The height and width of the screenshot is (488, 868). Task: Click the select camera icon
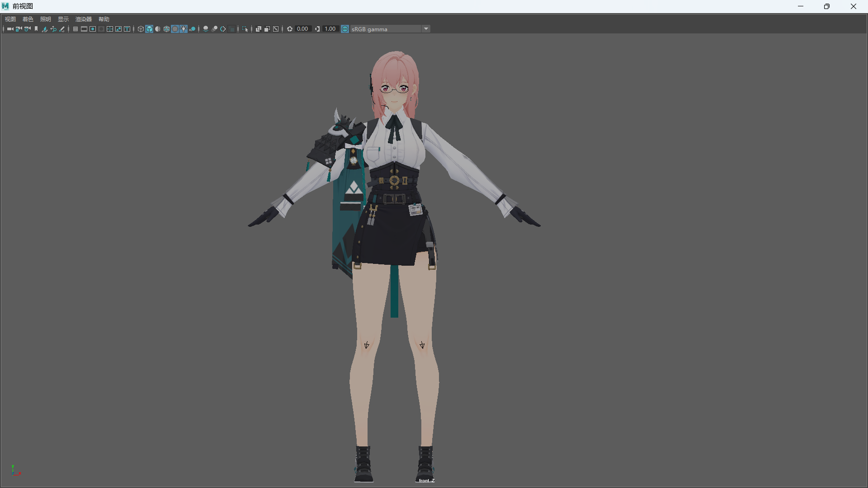point(10,29)
